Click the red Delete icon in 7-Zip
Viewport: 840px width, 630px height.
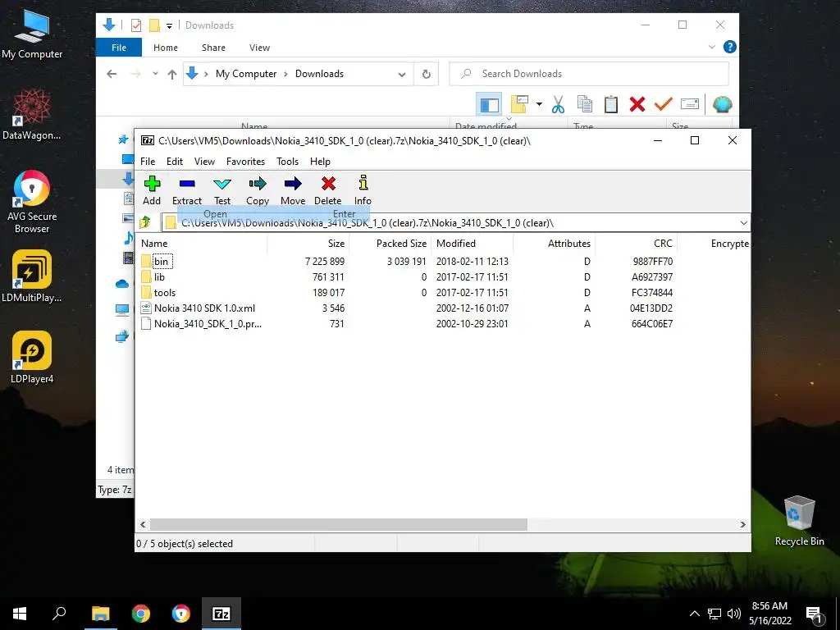tap(328, 190)
